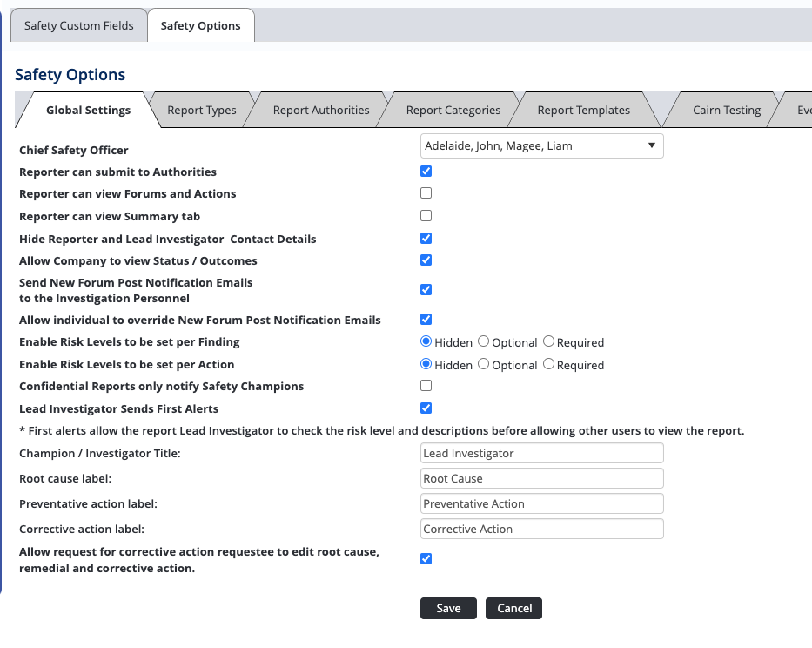This screenshot has width=812, height=648.
Task: Select the Report Authorities tab
Action: 321,110
